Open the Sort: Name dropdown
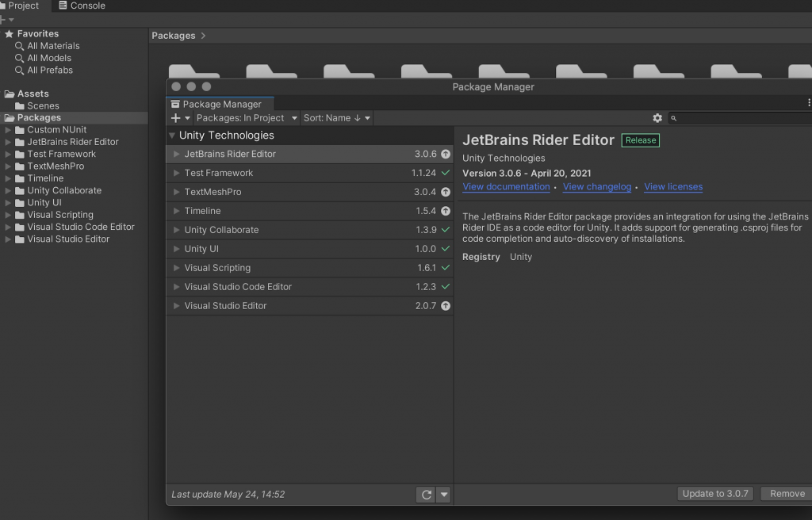 337,118
